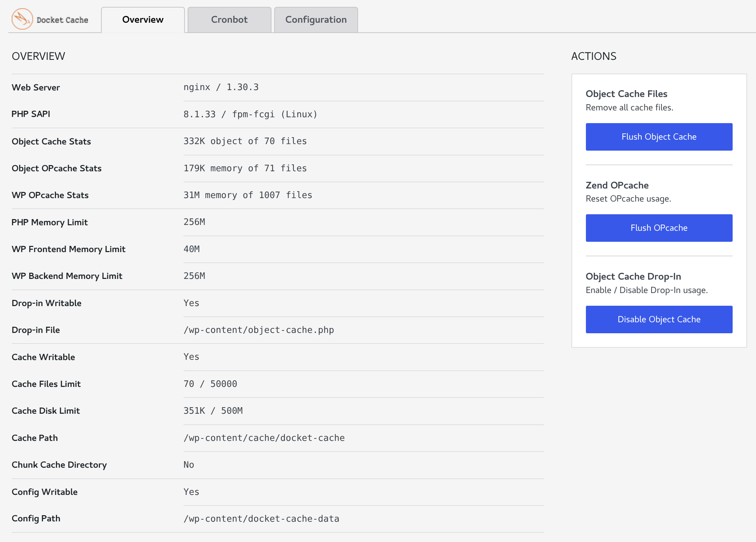Switch to the Cronbot tab

pos(229,20)
